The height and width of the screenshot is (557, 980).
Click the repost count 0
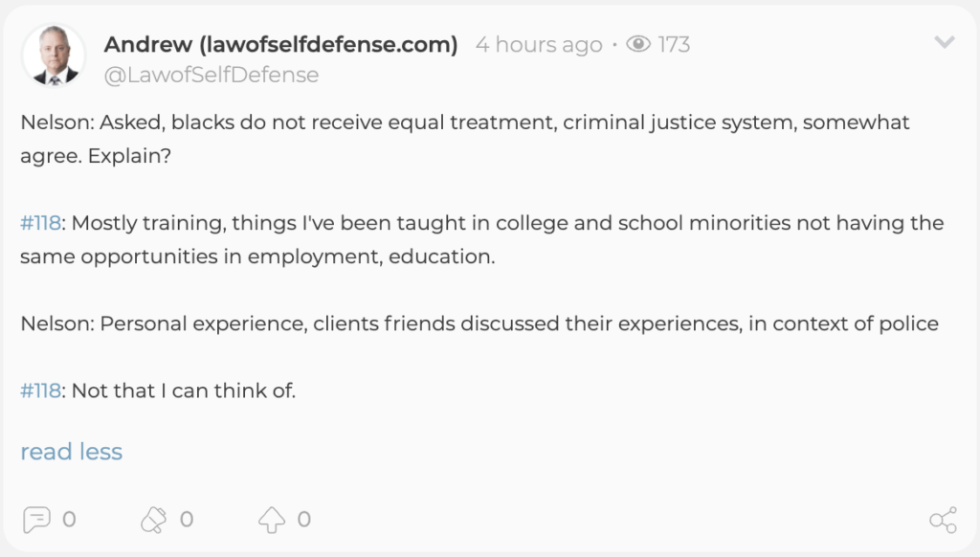pyautogui.click(x=187, y=520)
